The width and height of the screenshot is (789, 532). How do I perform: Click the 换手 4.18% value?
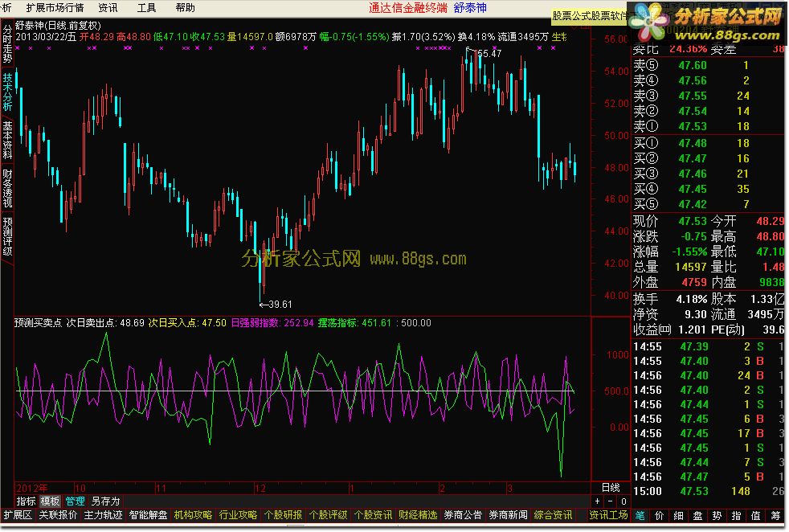(x=692, y=299)
